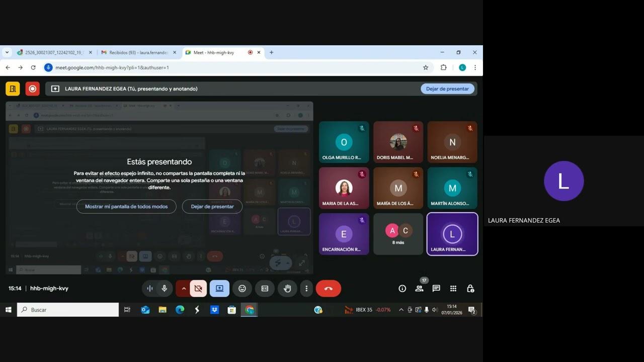Raise your hand in the meeting

(287, 289)
